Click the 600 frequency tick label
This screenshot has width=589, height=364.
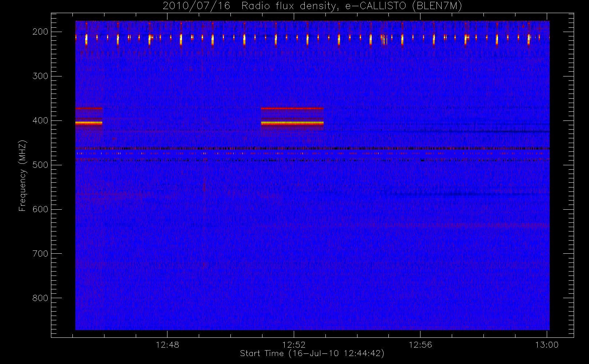coord(40,209)
